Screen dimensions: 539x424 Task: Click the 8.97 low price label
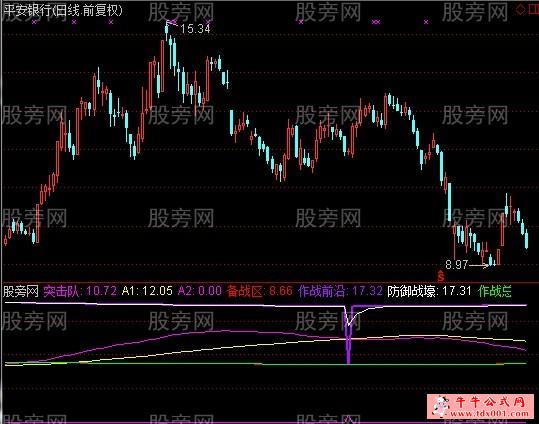[x=456, y=264]
